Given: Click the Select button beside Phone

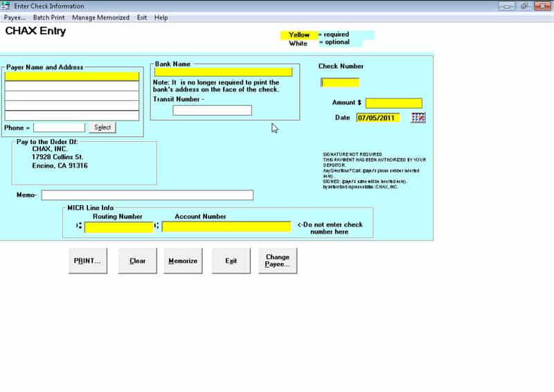Looking at the screenshot, I should [x=102, y=127].
